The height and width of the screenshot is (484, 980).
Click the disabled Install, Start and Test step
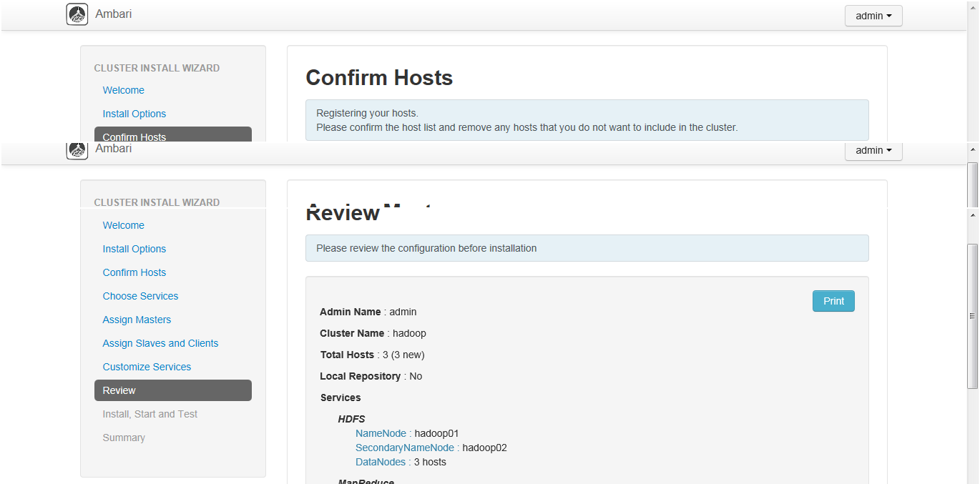[x=150, y=414]
